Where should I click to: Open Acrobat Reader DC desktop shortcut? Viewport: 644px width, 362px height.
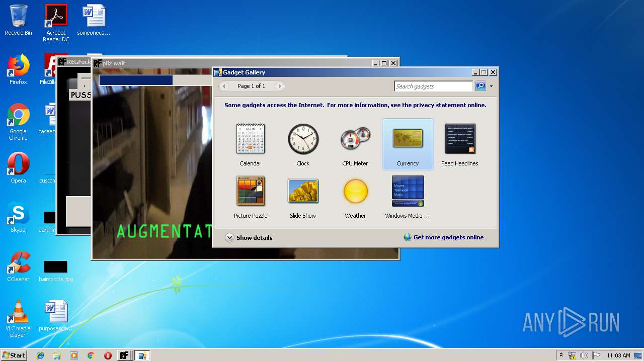[56, 23]
